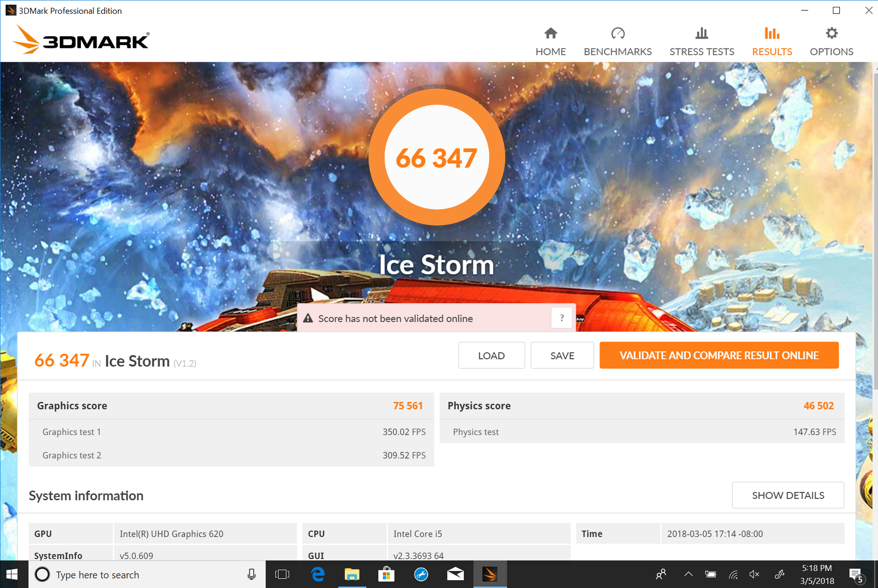Click the Time value 2018-03-05 17:14

tap(714, 534)
